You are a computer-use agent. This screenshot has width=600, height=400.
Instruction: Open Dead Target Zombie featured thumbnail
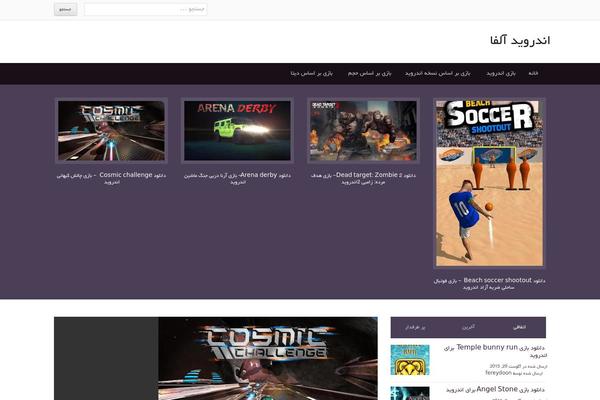tap(363, 131)
